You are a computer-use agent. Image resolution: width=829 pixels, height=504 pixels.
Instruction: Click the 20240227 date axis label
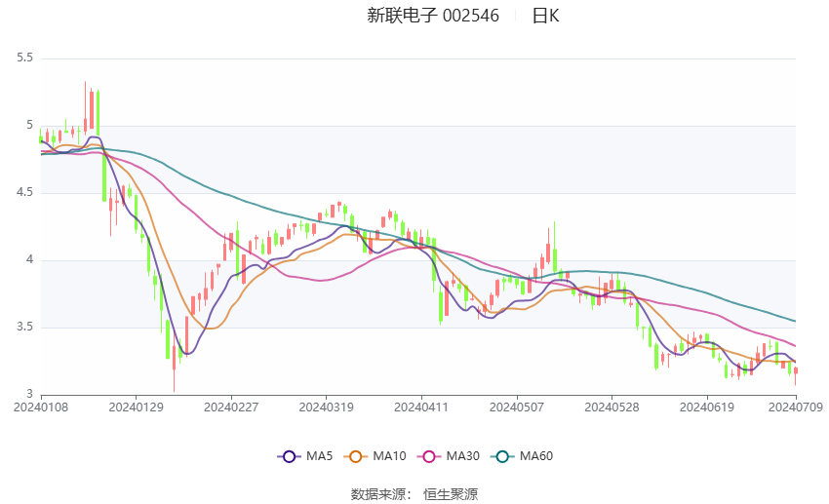231,407
